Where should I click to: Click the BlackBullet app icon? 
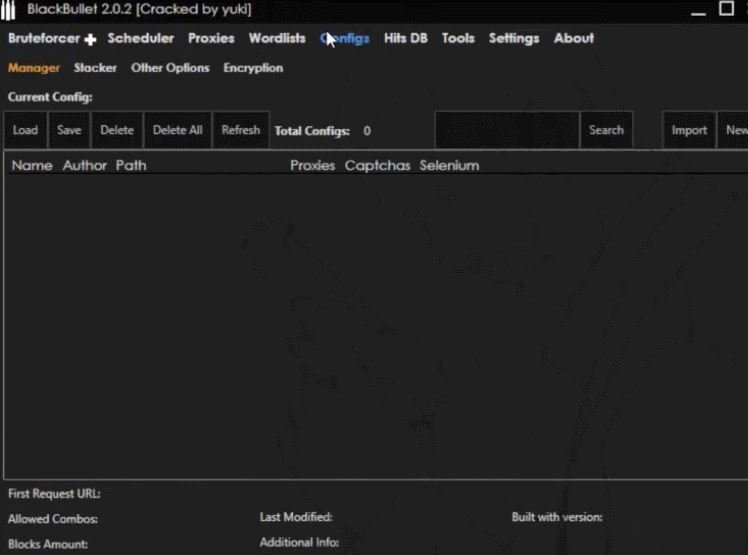pos(8,10)
